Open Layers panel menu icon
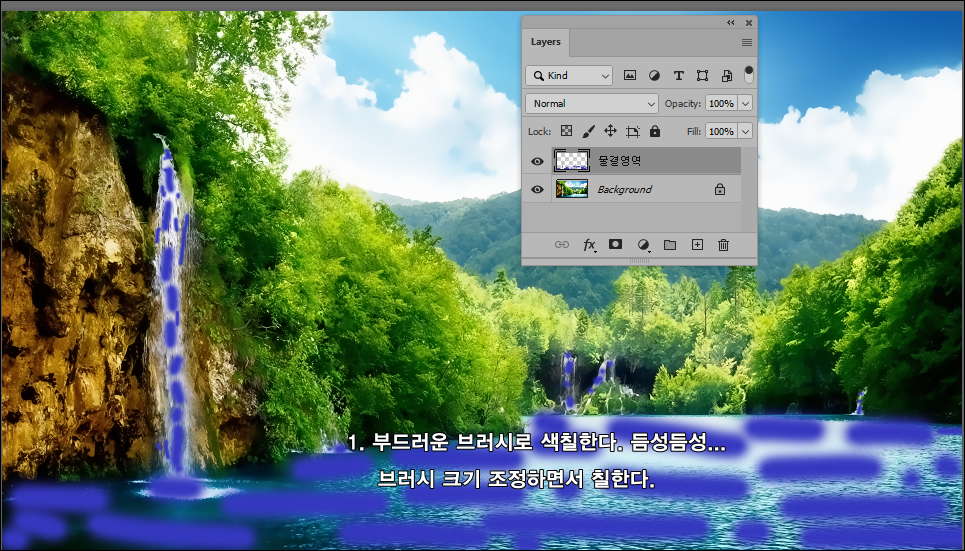The height and width of the screenshot is (551, 965). (747, 42)
